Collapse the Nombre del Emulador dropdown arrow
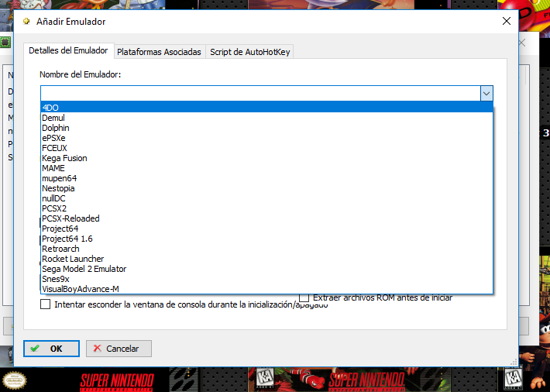This screenshot has height=392, width=550. click(x=486, y=94)
